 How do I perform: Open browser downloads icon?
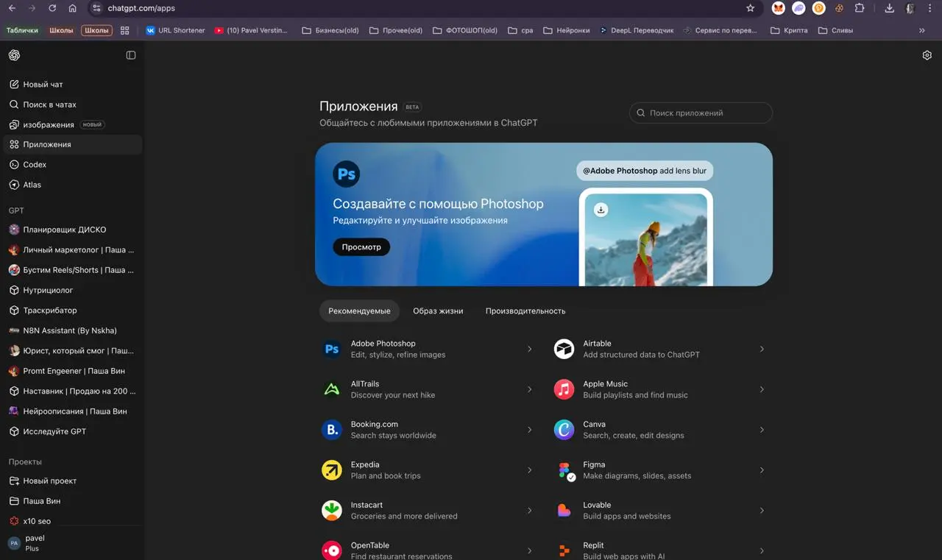889,8
